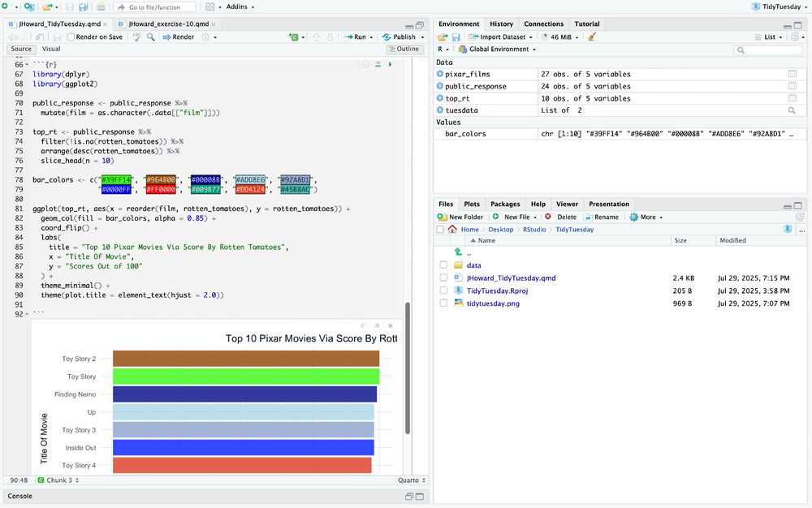Run current chunk green play icon
812x508 pixels.
pyautogui.click(x=390, y=64)
